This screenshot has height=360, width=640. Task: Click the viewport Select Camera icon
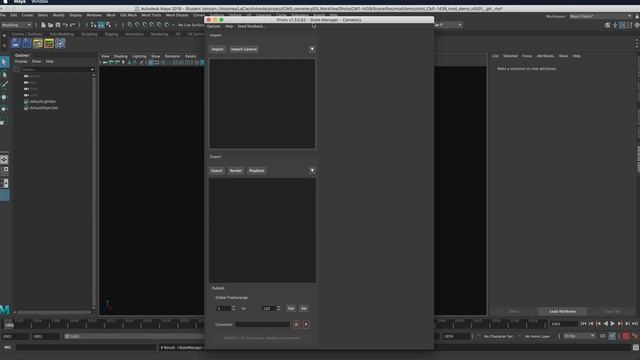pyautogui.click(x=104, y=62)
